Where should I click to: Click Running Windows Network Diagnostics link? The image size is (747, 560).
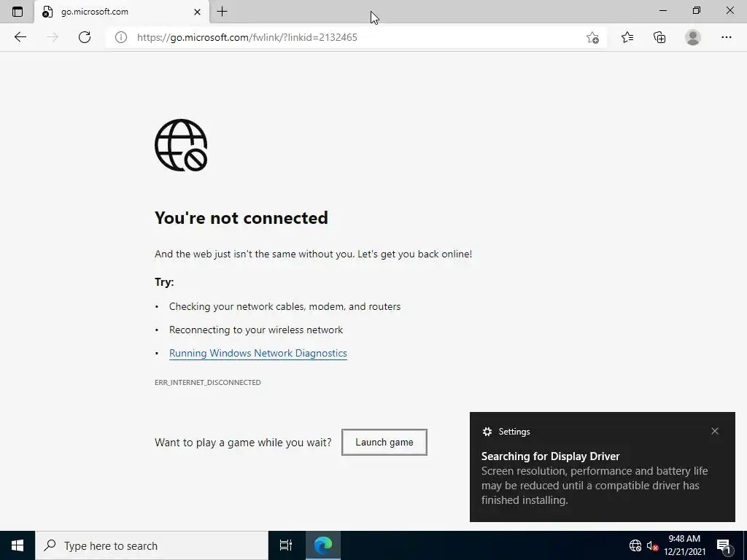pos(258,354)
